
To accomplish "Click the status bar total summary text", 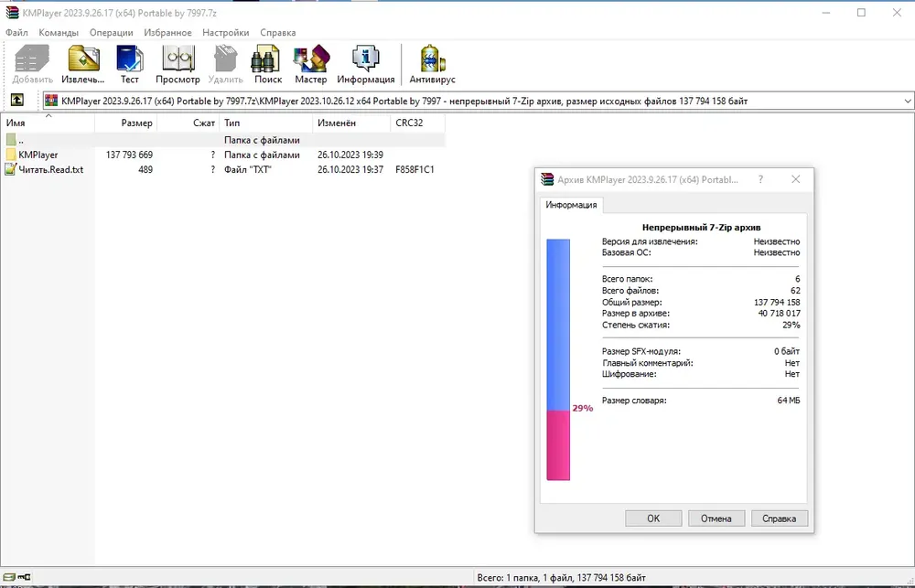I will point(562,578).
